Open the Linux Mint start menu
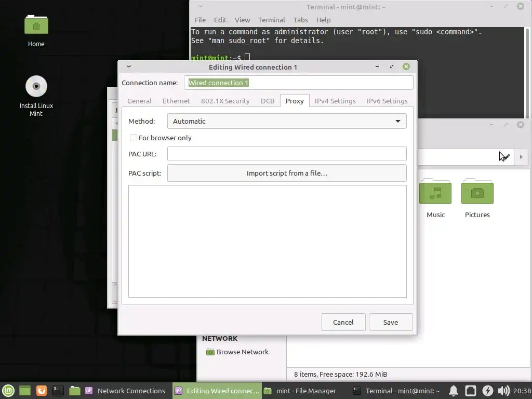532x399 pixels. [x=8, y=391]
